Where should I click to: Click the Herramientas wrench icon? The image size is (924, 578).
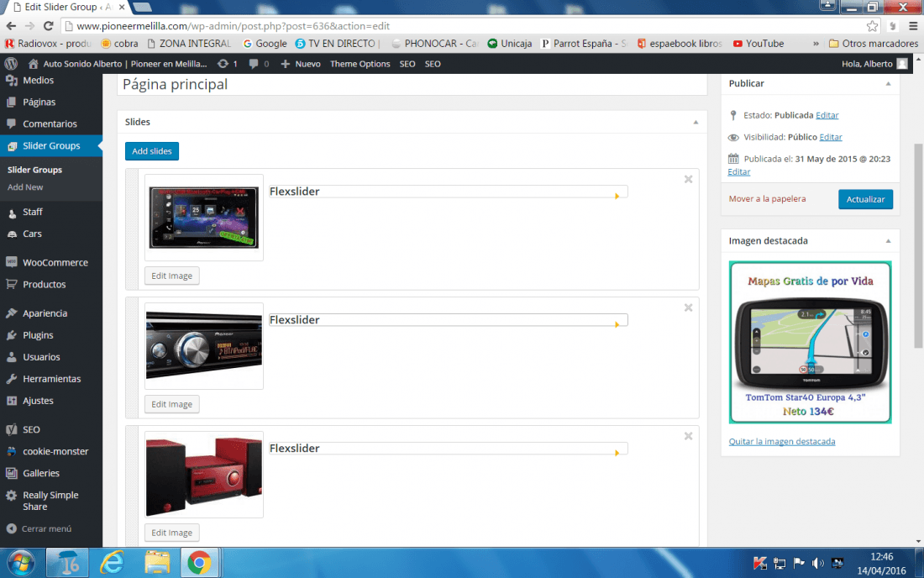coord(11,378)
